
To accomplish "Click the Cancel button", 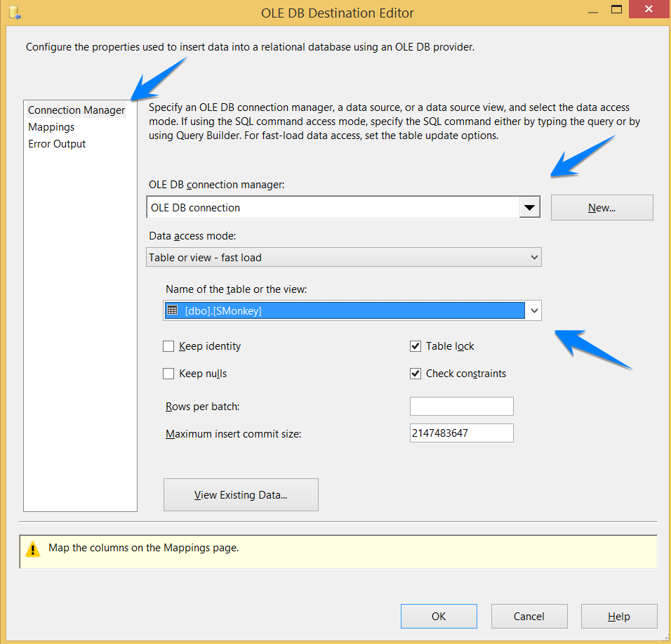I will tap(529, 616).
